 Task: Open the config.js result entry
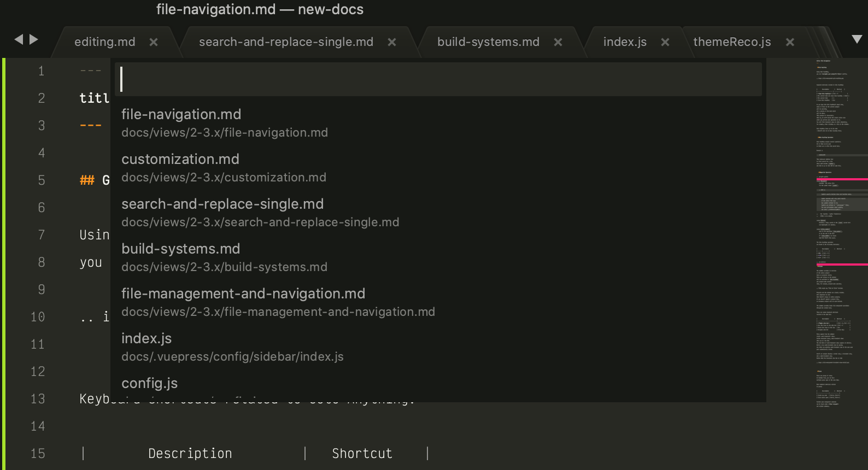pyautogui.click(x=150, y=384)
